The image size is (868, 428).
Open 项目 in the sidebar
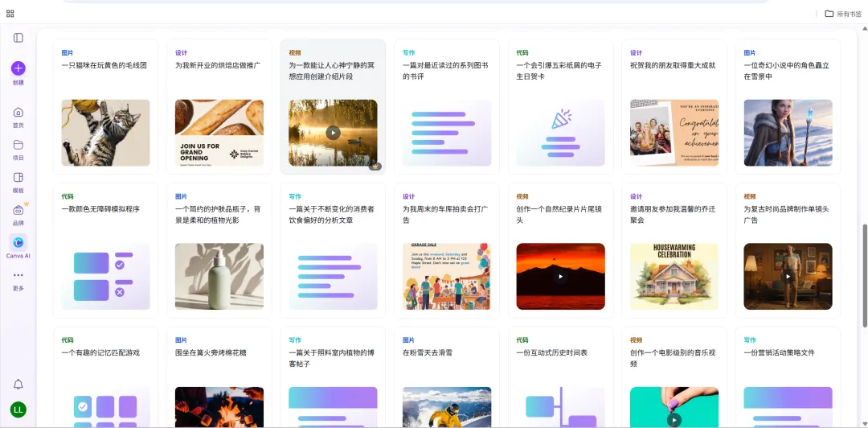[18, 150]
